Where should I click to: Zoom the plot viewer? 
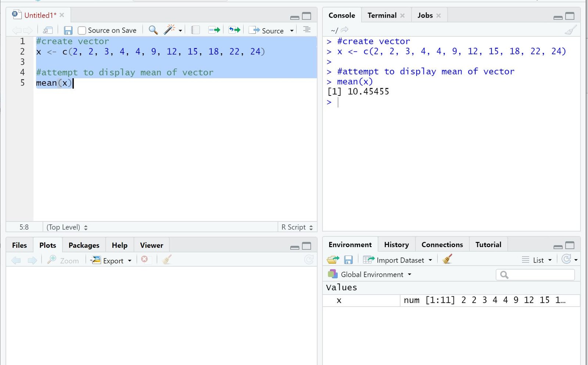[x=63, y=260]
